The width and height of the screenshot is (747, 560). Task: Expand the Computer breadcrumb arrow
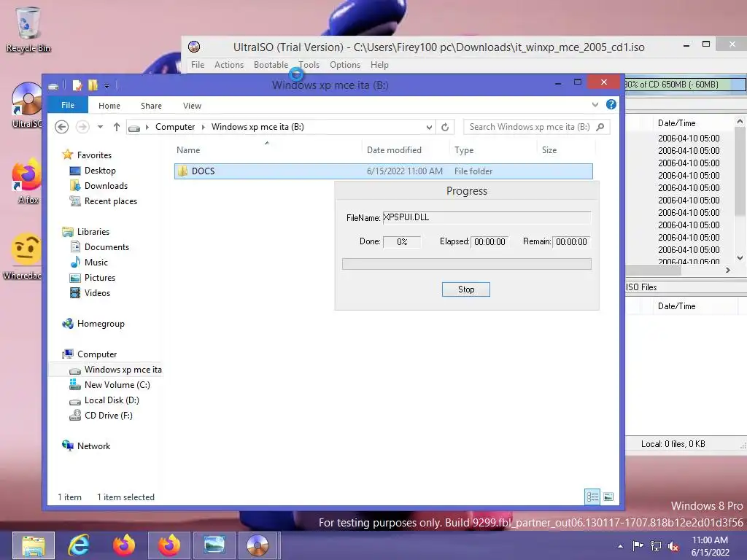[x=204, y=127]
